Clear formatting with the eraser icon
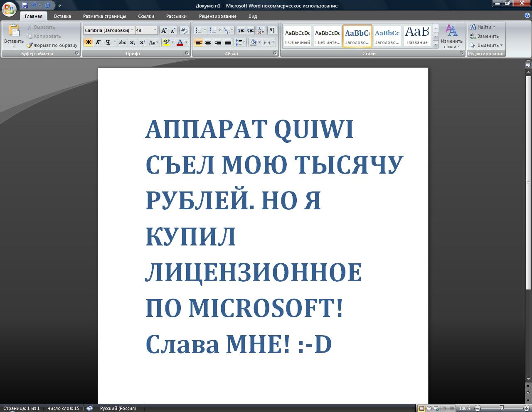 (184, 30)
